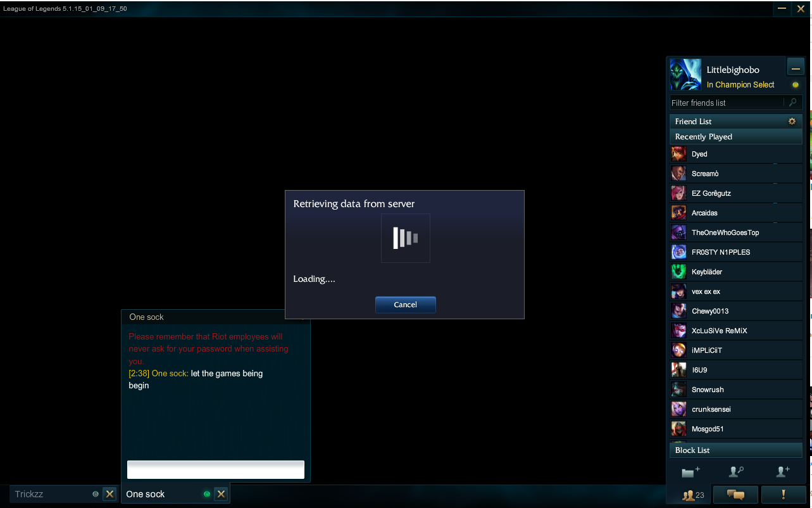Click the Filter friends list field
The image size is (812, 508).
pyautogui.click(x=728, y=103)
